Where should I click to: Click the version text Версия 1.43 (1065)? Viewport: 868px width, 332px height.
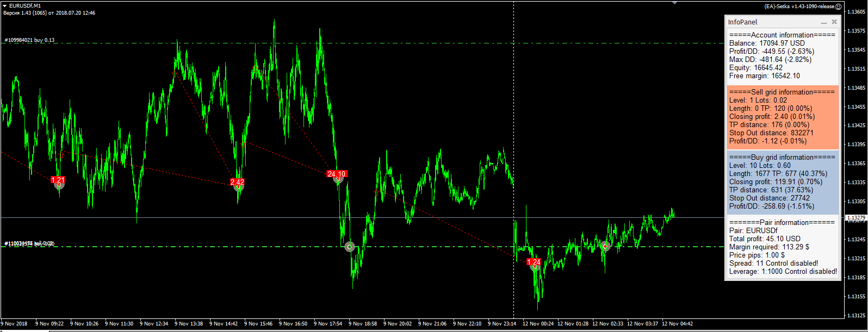pos(25,12)
